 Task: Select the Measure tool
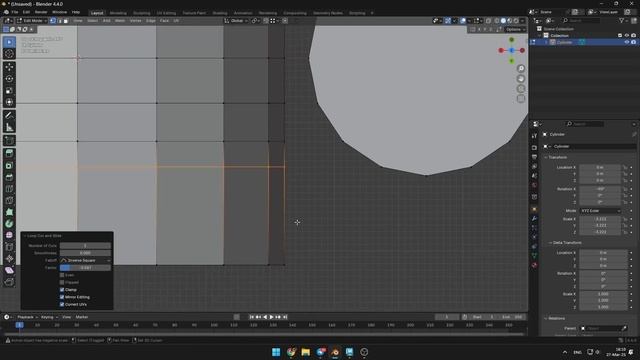pos(9,127)
